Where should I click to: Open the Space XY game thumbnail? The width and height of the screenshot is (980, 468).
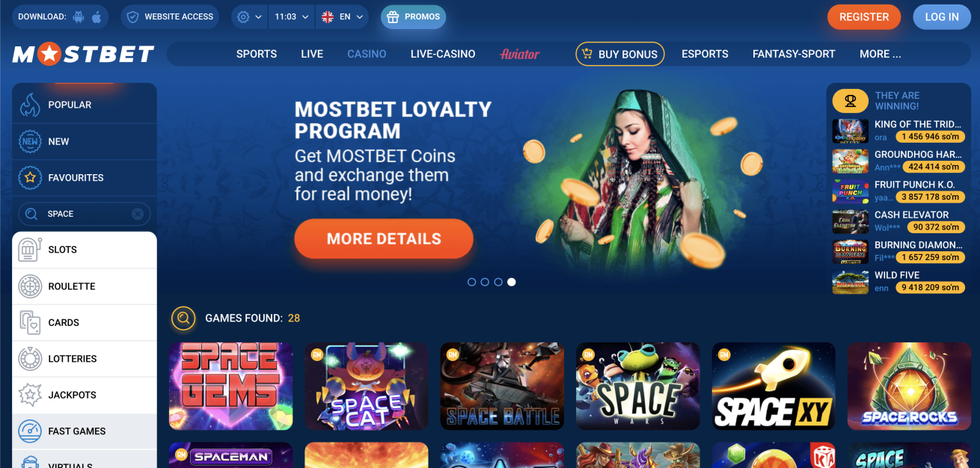coord(774,387)
